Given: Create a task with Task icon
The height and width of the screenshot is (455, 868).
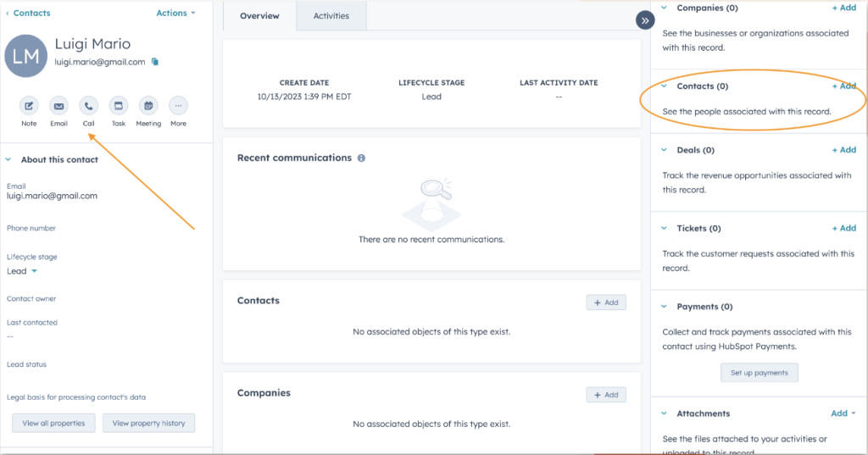Looking at the screenshot, I should [x=119, y=106].
